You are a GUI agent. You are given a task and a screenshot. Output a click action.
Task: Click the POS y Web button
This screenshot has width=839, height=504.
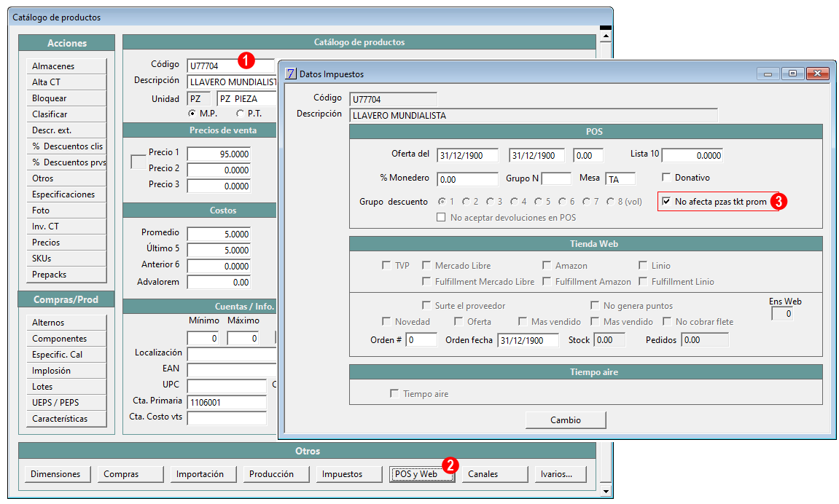tap(421, 474)
